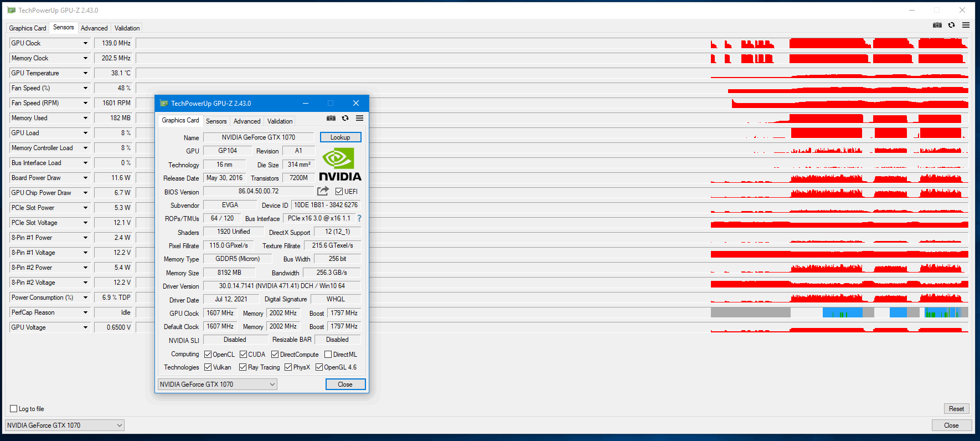Click the Bus Interface question mark help icon
Viewport: 980px width, 441px height.
[359, 218]
